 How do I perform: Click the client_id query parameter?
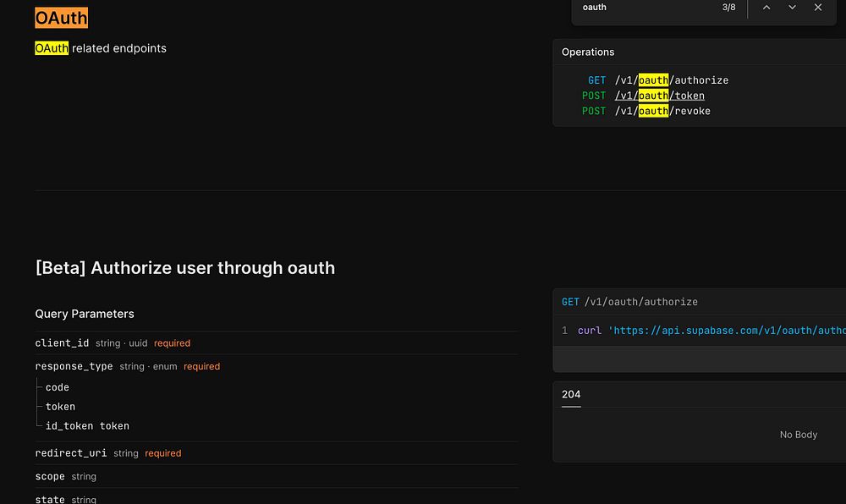click(62, 343)
